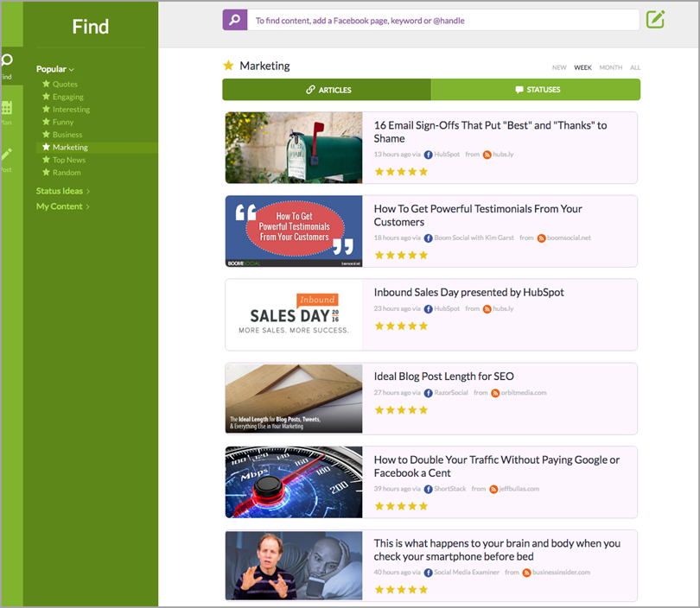
Task: Open the Top News category
Action: tap(68, 160)
